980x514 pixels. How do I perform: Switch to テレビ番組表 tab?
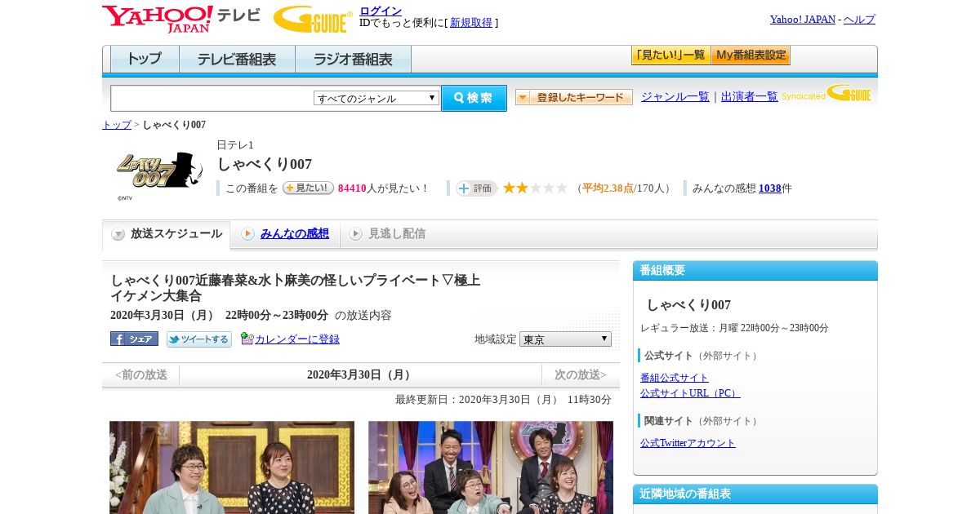(237, 60)
